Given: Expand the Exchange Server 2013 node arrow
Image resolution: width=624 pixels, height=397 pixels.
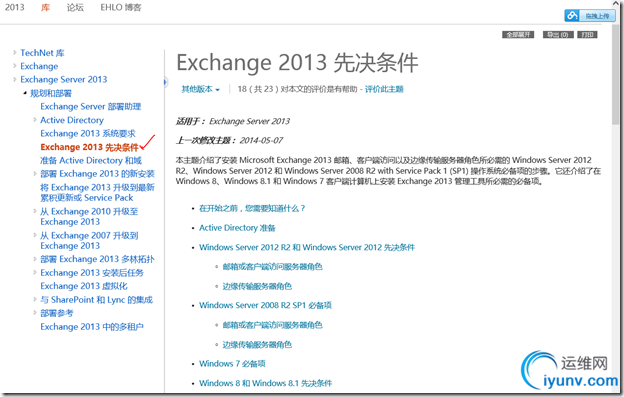Looking at the screenshot, I should 15,79.
